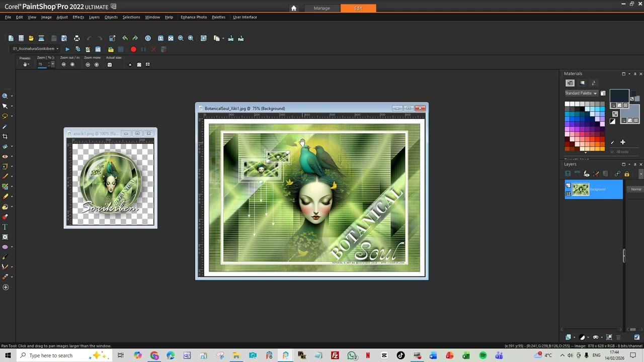This screenshot has height=362, width=644.
Task: Open the Pan tool presets dropdown
Action: [x=25, y=64]
